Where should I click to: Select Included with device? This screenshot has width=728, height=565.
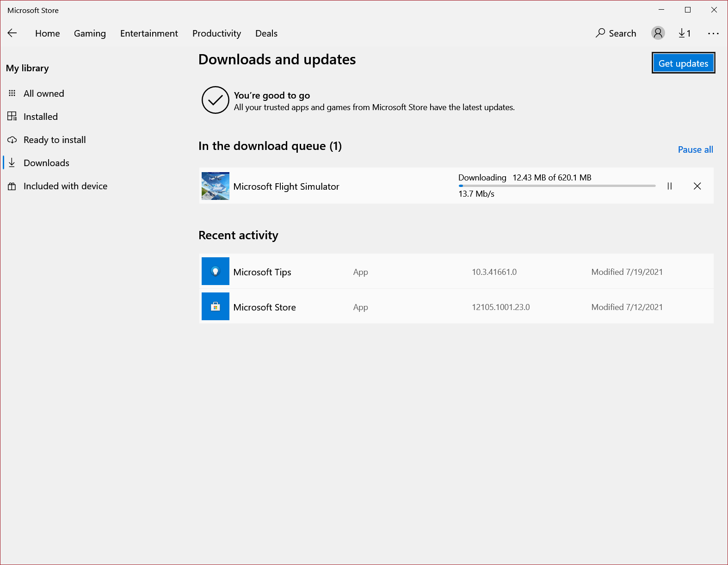click(65, 186)
